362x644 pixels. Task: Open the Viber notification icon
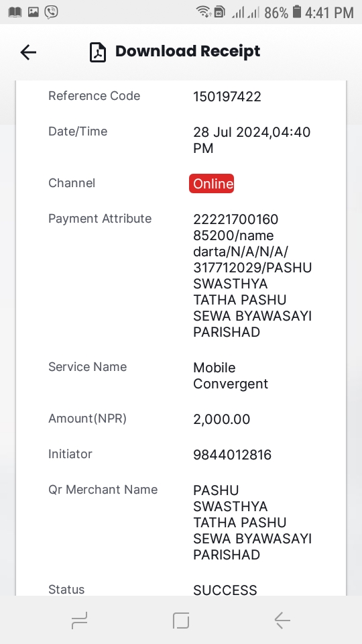[x=52, y=12]
